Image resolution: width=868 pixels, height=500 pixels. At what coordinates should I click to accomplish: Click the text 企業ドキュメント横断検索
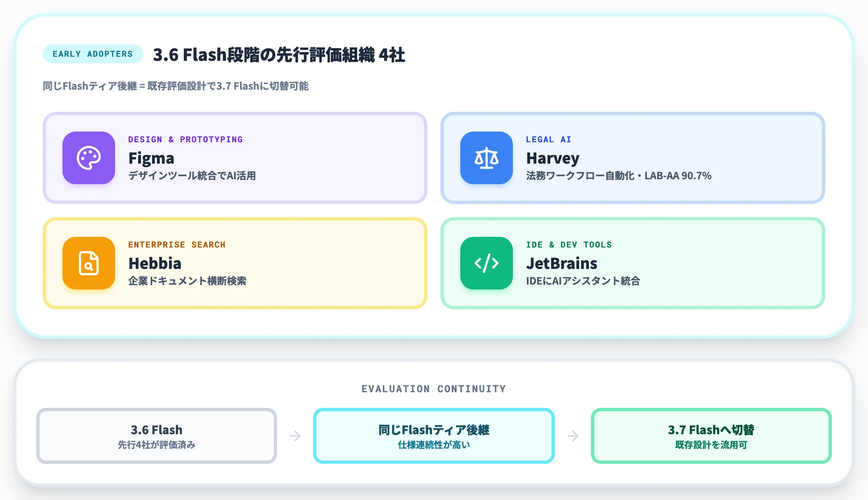(187, 281)
